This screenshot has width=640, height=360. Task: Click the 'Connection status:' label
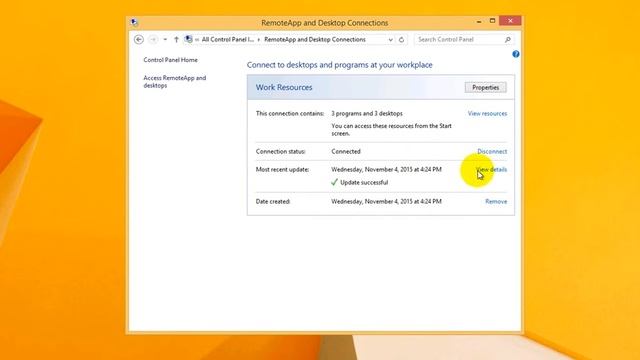281,151
